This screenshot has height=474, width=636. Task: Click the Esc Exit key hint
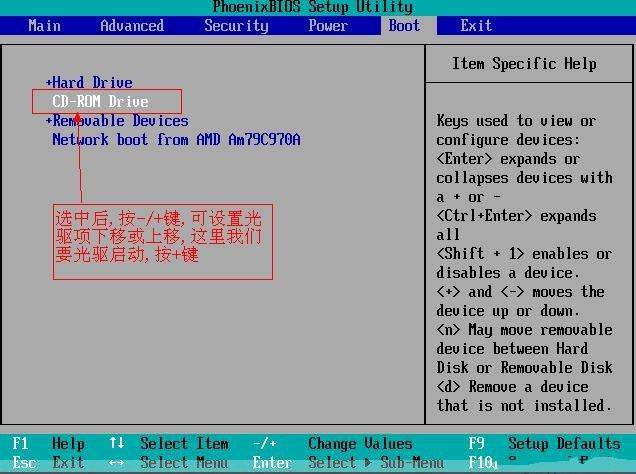[50, 463]
